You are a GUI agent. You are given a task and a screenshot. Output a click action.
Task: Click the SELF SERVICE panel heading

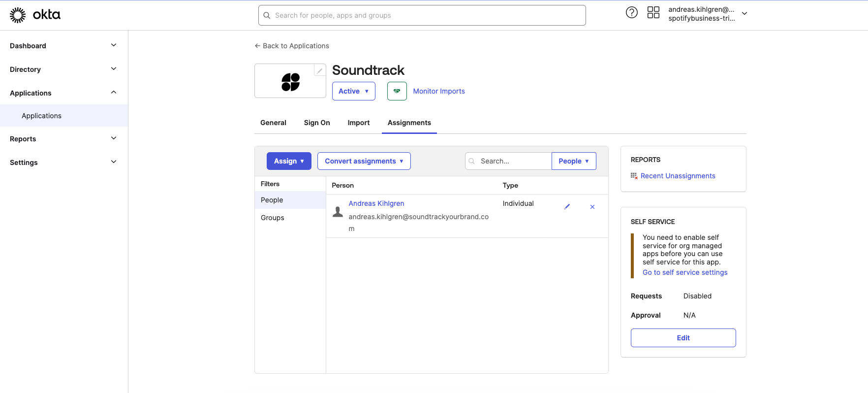click(x=653, y=222)
